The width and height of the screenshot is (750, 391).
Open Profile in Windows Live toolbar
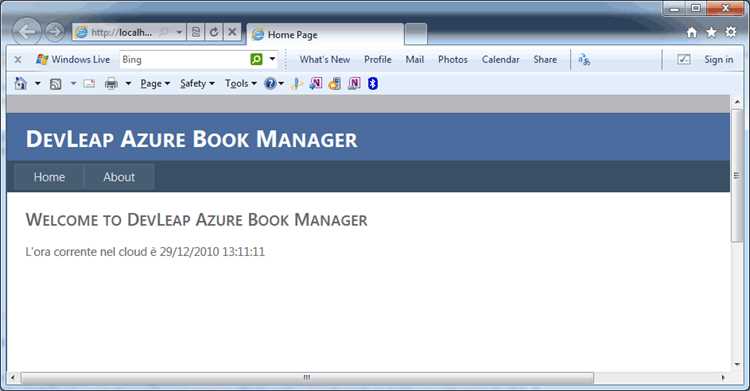click(x=377, y=59)
